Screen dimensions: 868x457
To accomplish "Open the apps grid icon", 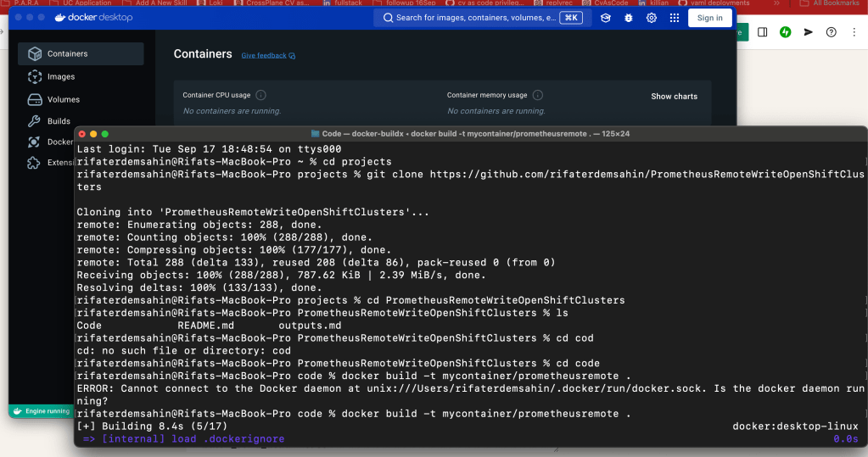I will pyautogui.click(x=675, y=18).
